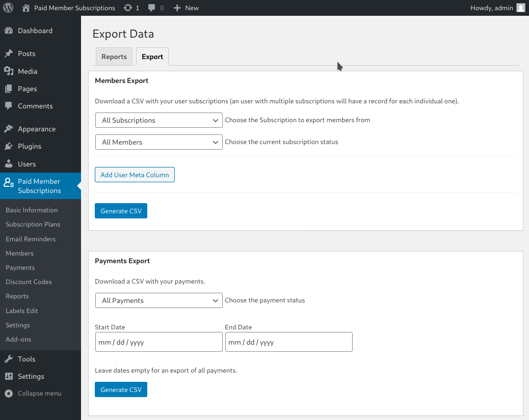Click Collapse menu text
Image resolution: width=529 pixels, height=420 pixels.
[x=39, y=394]
